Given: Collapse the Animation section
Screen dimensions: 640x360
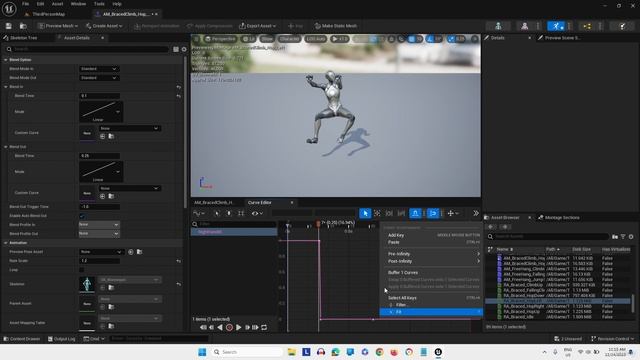Looking at the screenshot, I should 6,242.
